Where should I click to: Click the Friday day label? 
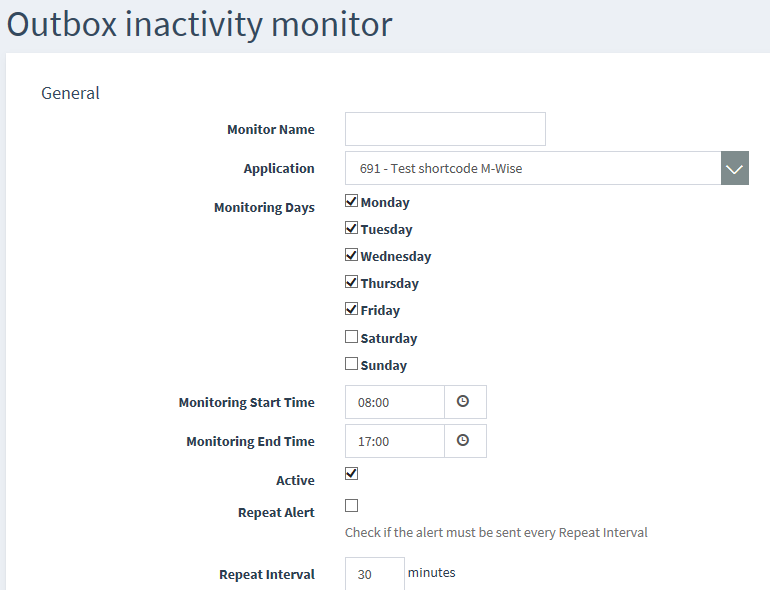coord(380,311)
